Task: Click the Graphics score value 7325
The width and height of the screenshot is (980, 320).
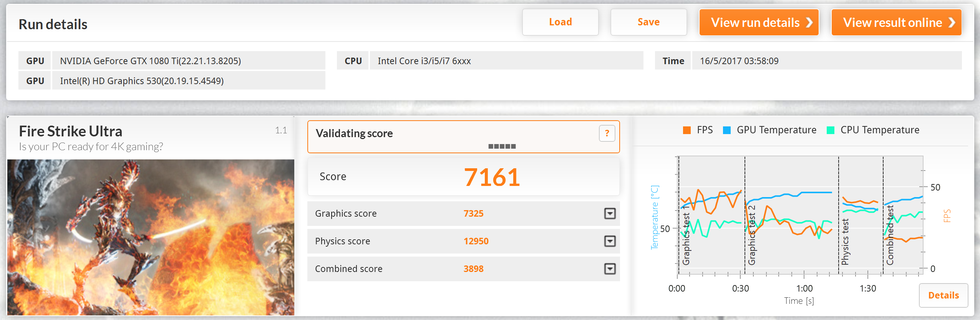Action: click(473, 214)
